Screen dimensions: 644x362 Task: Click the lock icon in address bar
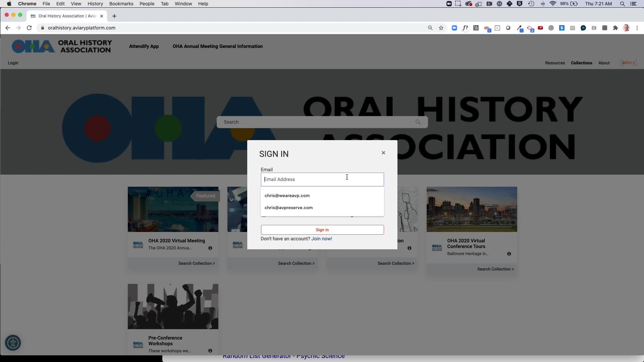[42, 28]
